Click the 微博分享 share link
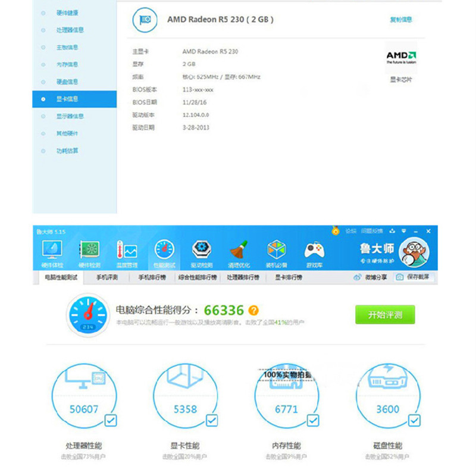This screenshot has height=476, width=476. coord(376,277)
